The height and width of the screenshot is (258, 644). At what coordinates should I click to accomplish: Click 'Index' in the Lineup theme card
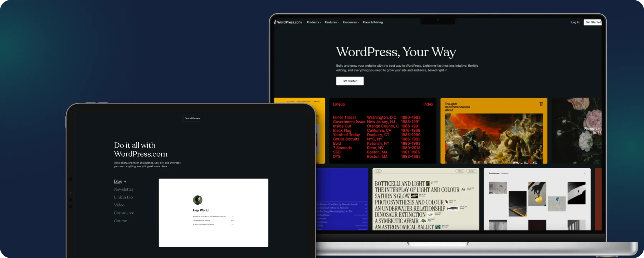click(x=428, y=104)
